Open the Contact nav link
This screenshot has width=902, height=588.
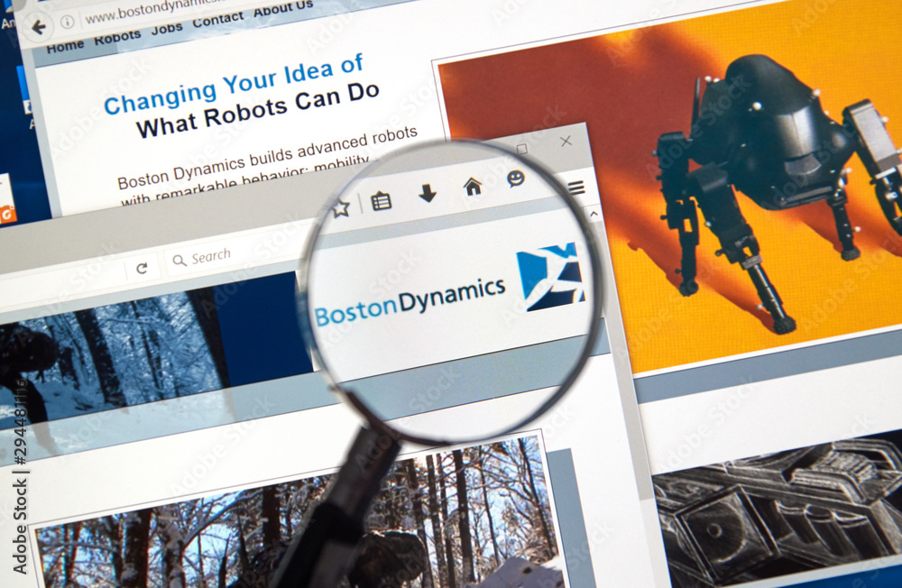pos(217,20)
